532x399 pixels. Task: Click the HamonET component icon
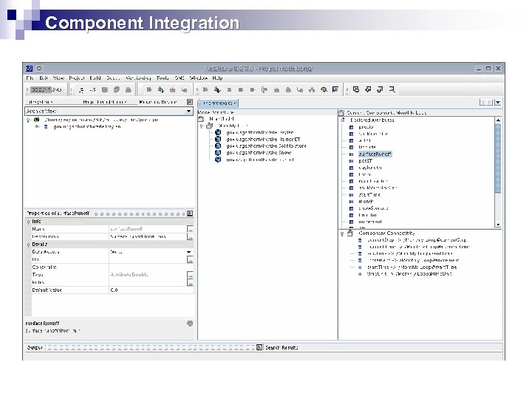[218, 140]
